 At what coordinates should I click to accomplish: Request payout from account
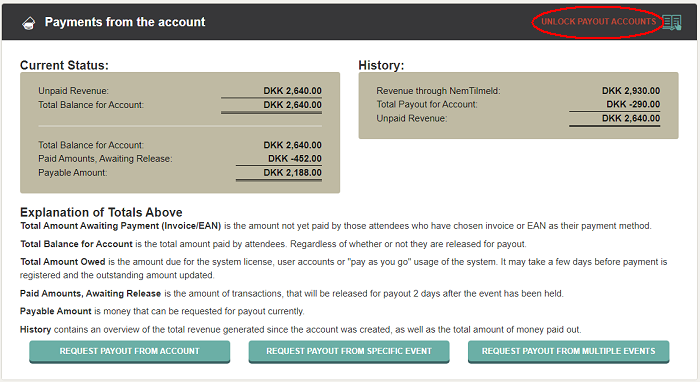click(129, 352)
